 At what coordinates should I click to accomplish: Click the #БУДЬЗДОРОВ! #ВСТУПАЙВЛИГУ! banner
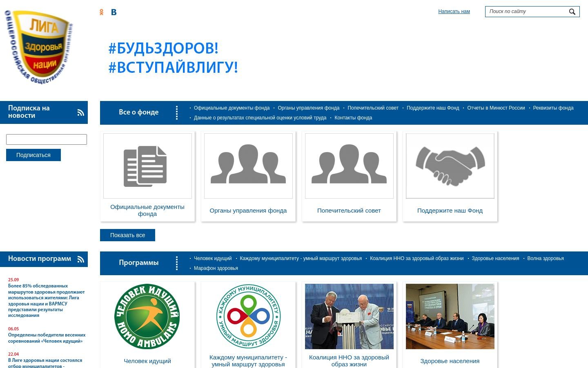pyautogui.click(x=173, y=58)
